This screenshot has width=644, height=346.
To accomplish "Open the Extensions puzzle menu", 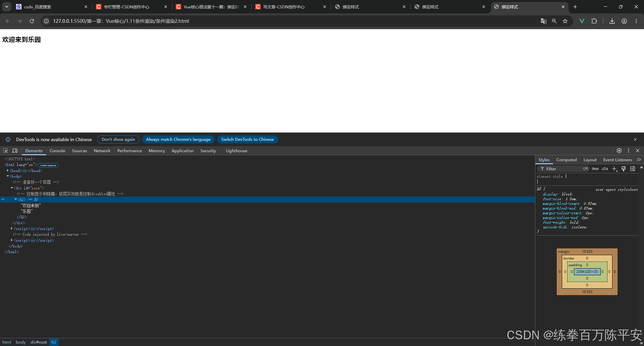I will [594, 21].
